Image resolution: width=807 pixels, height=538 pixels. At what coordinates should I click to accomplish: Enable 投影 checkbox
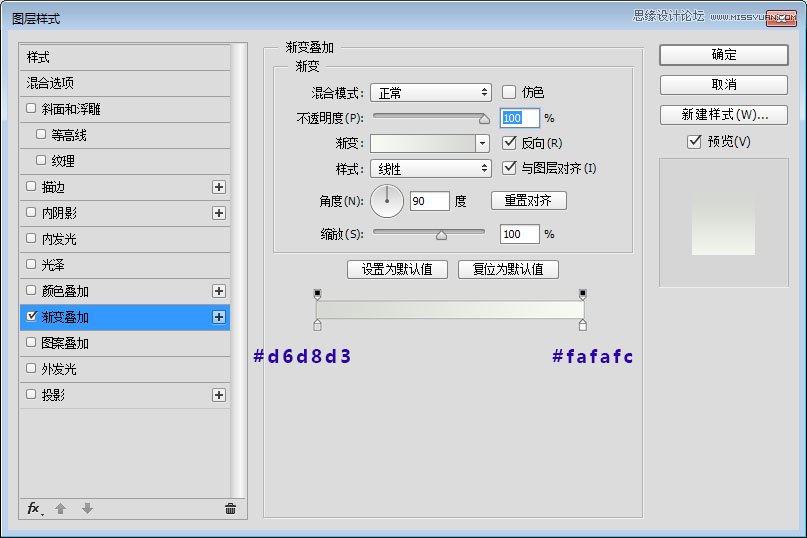tap(31, 394)
